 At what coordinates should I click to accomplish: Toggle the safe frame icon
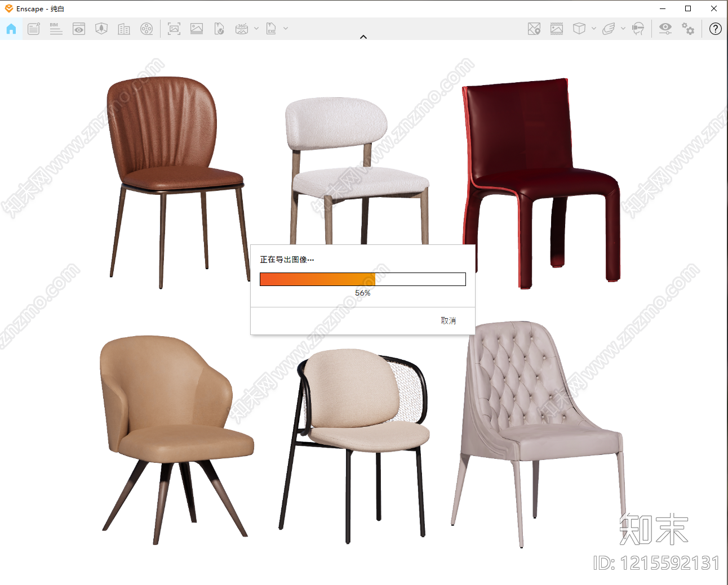coord(557,29)
